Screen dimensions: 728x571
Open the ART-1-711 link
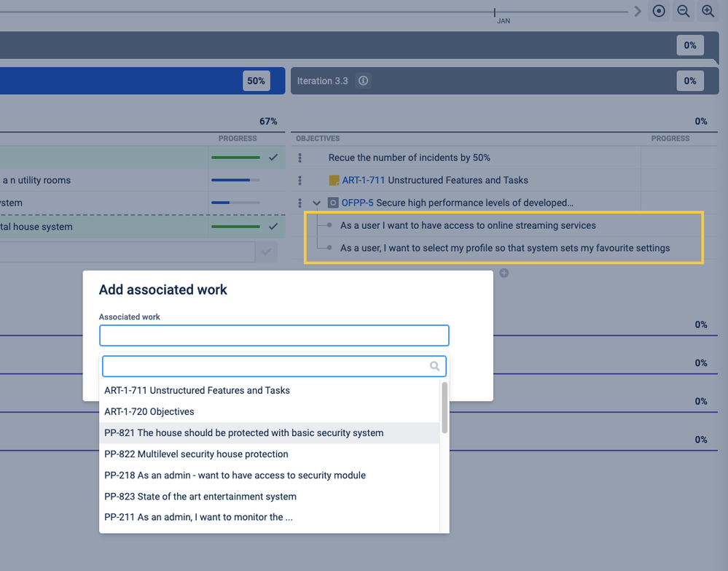[364, 180]
